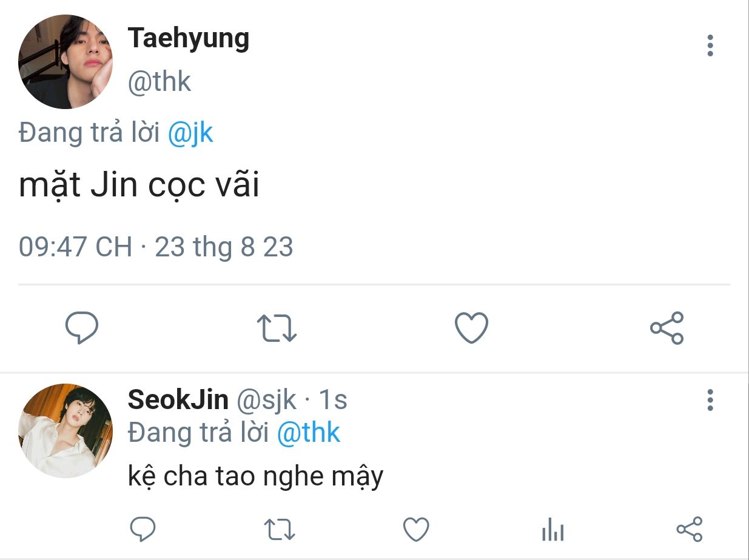Open more options for Taehyung's tweet
The height and width of the screenshot is (560, 749).
pos(710,46)
